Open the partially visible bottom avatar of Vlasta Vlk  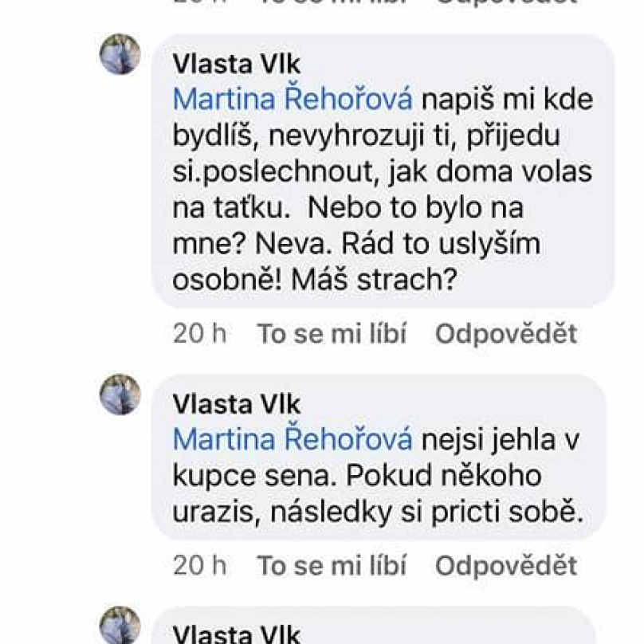[x=120, y=625]
